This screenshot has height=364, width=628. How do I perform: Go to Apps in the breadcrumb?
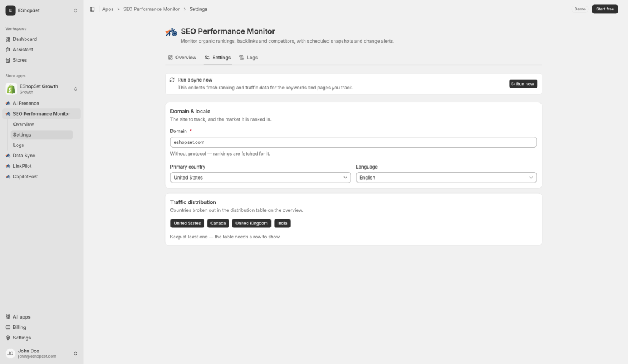[108, 9]
